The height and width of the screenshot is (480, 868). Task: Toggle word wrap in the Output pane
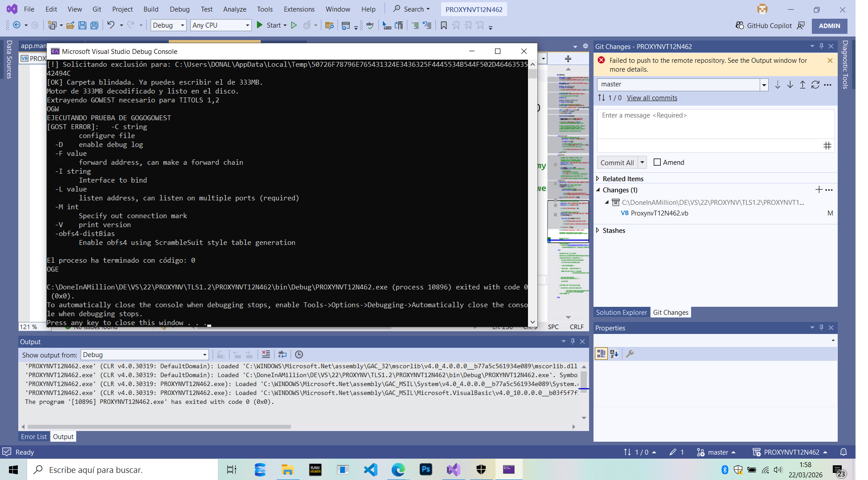click(283, 354)
